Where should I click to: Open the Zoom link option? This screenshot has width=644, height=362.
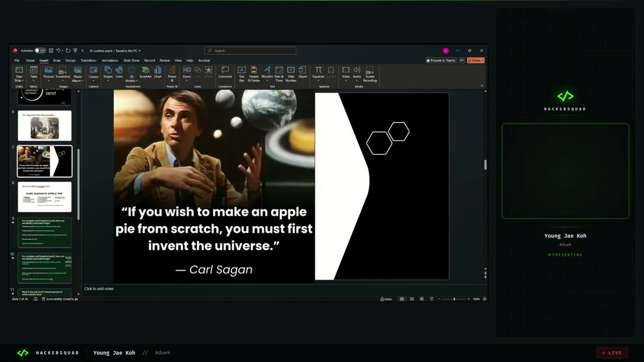pos(187,73)
